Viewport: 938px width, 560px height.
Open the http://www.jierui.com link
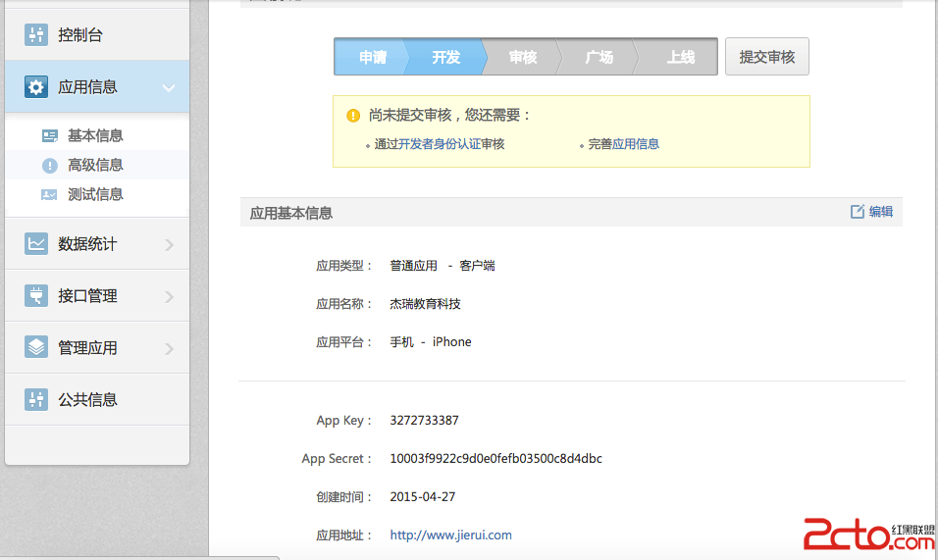(450, 535)
